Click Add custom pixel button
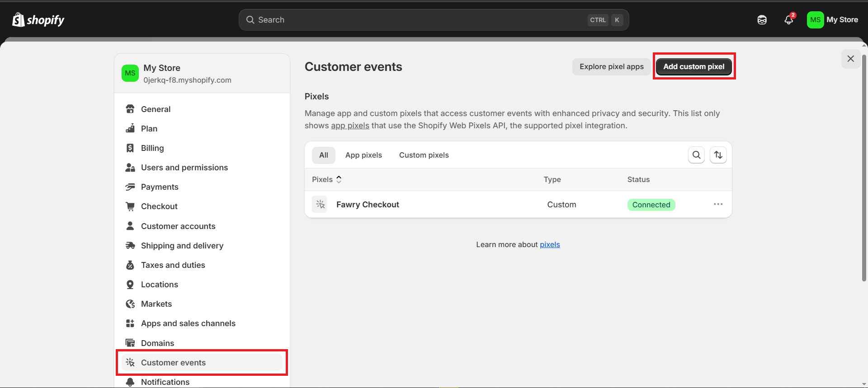 coord(694,66)
